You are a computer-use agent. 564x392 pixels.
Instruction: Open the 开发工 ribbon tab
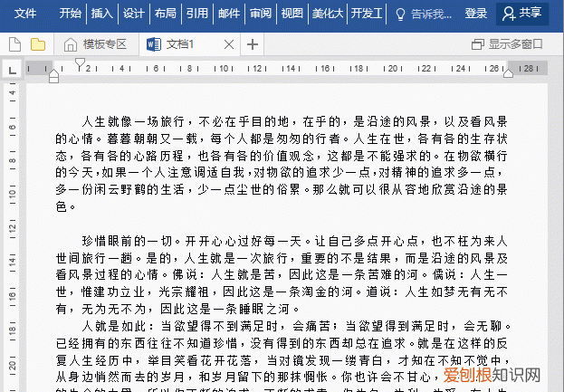pyautogui.click(x=367, y=14)
